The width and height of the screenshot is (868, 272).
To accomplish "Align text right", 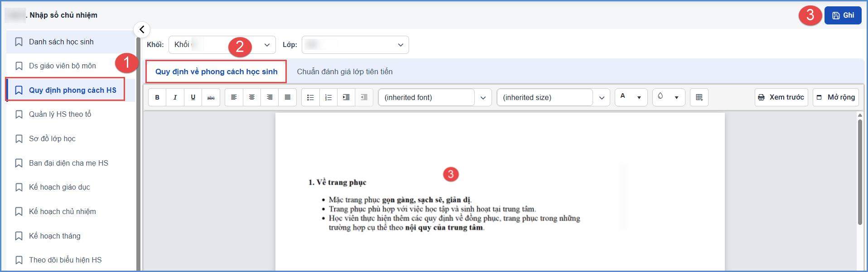I will pyautogui.click(x=270, y=97).
